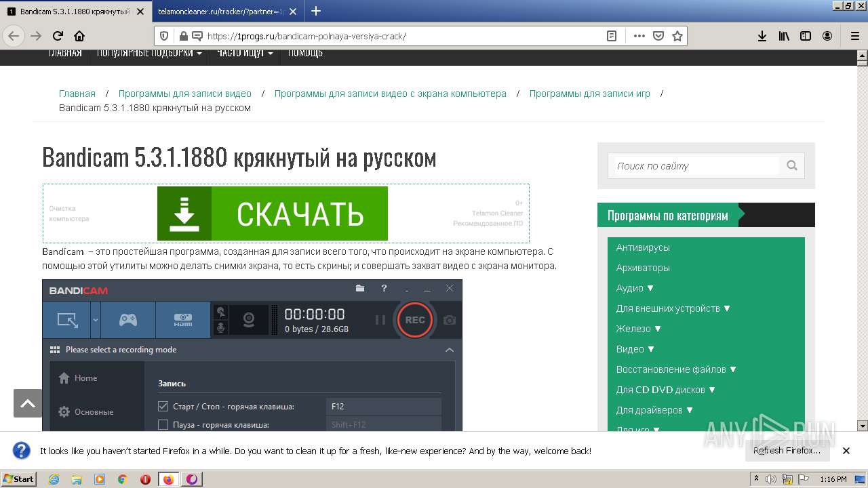Expand Видео category
This screenshot has width=868, height=488.
(x=635, y=349)
